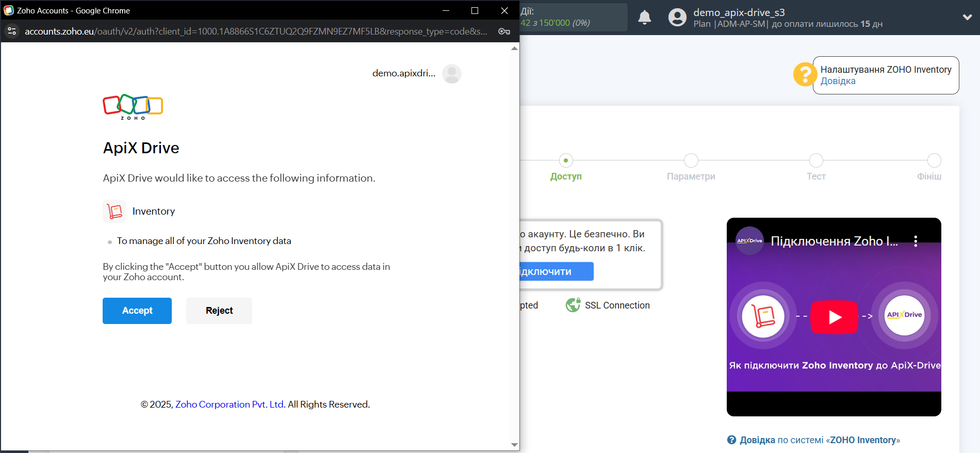The height and width of the screenshot is (453, 980).
Task: Open the demo.apixdri... account avatar
Action: 452,74
